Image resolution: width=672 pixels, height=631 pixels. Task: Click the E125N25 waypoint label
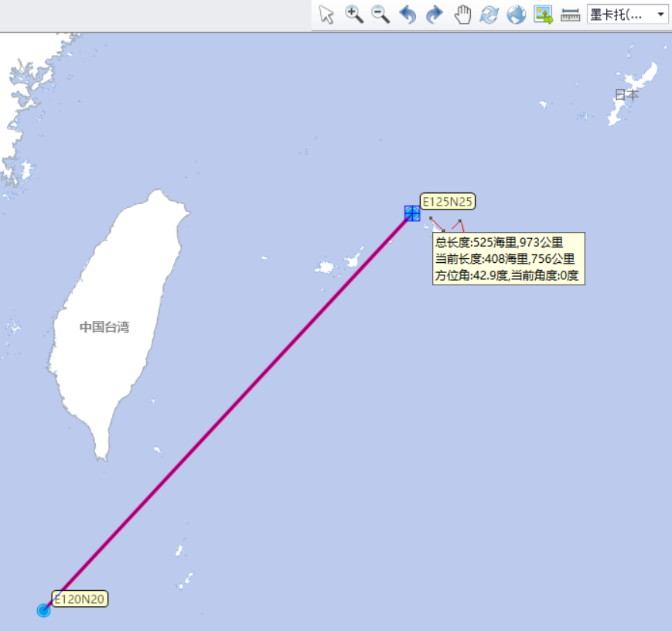point(448,201)
